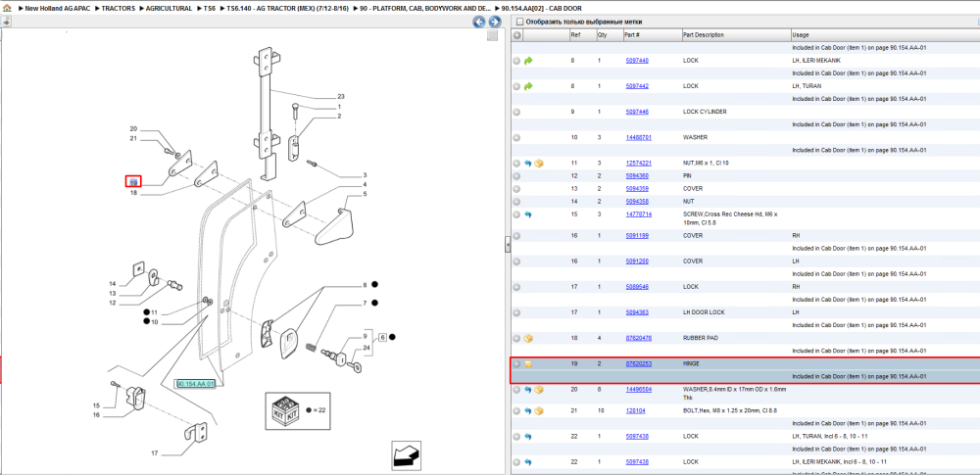Click the small square icon at the diagram's top-right corner
This screenshot has width=980, height=475.
(x=493, y=35)
